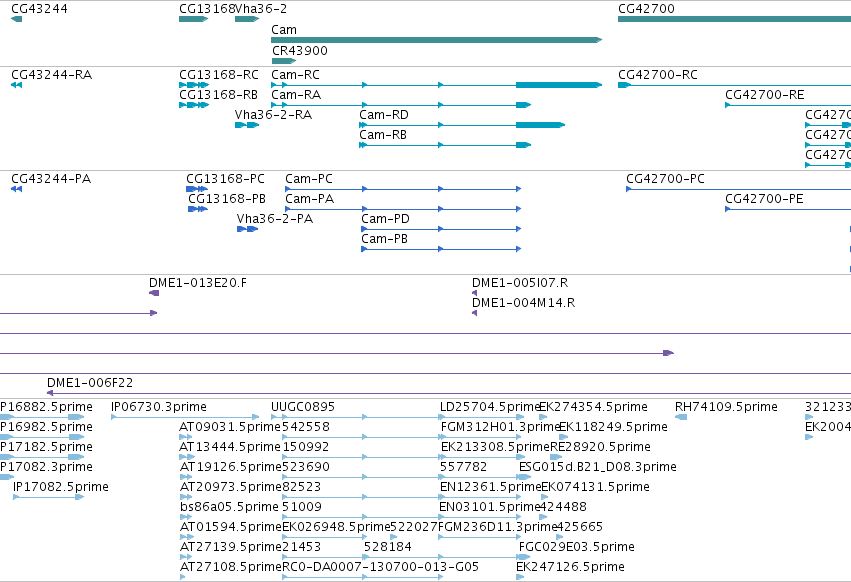The width and height of the screenshot is (851, 582).
Task: Select the Cam-RD transcript label
Action: point(384,115)
